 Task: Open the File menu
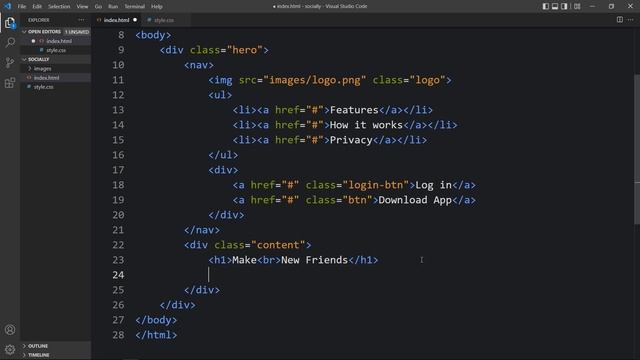coord(22,6)
